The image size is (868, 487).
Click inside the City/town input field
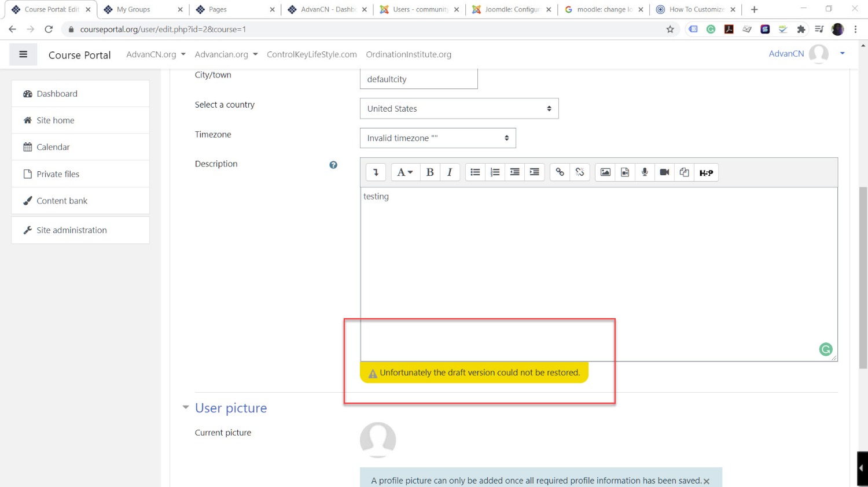[418, 79]
